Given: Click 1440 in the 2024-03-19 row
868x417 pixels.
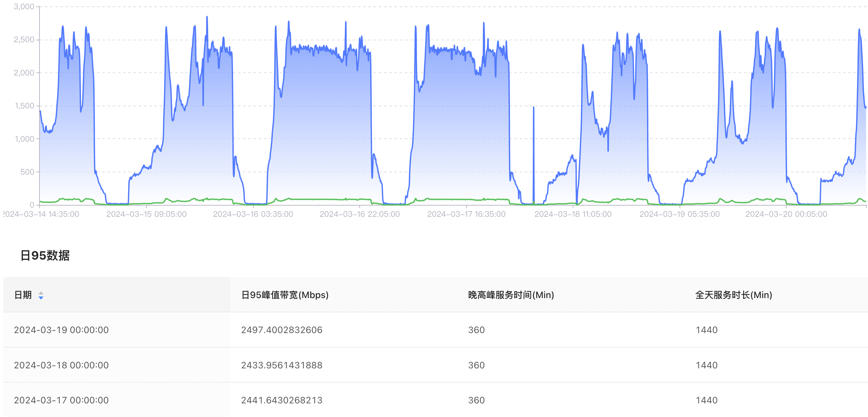Looking at the screenshot, I should (x=707, y=330).
